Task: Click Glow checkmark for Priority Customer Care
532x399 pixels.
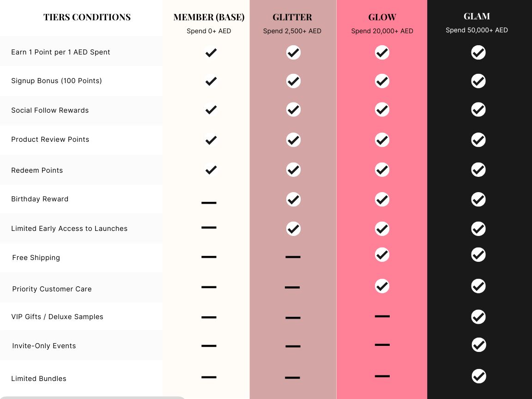Action: pyautogui.click(x=382, y=286)
